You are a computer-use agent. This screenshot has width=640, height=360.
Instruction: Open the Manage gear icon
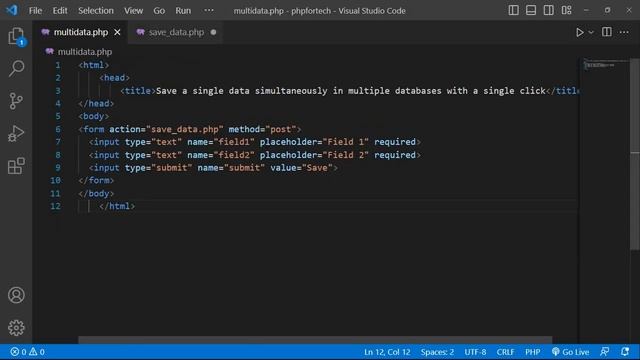pyautogui.click(x=16, y=328)
